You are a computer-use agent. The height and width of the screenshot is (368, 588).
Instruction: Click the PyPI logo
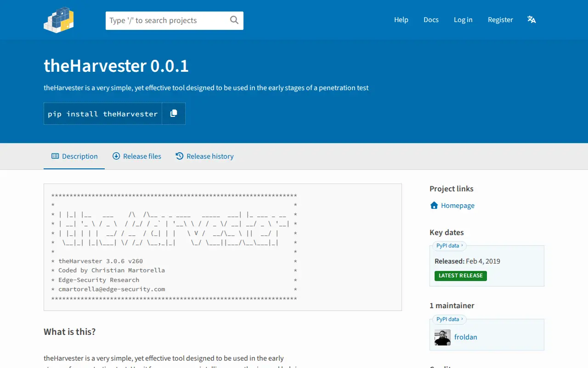(x=59, y=20)
